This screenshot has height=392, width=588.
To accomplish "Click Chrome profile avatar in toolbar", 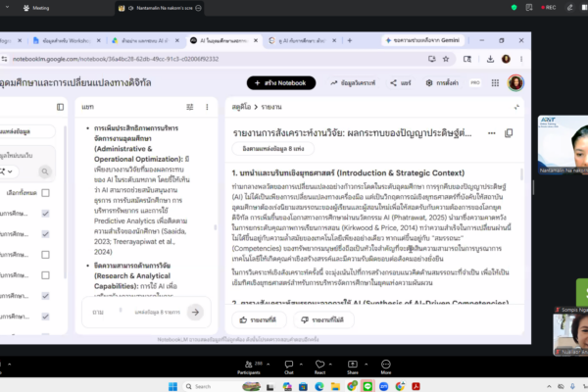I will click(506, 59).
